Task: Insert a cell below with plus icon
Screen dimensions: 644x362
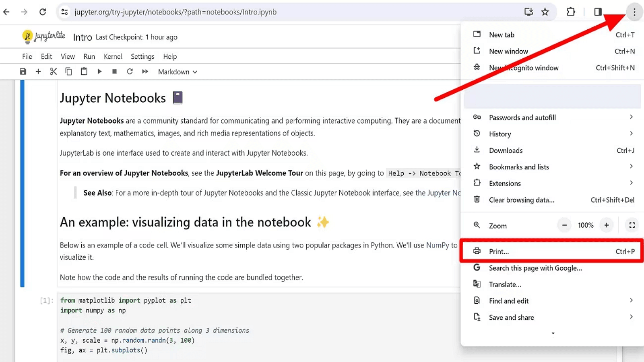Action: click(x=38, y=72)
